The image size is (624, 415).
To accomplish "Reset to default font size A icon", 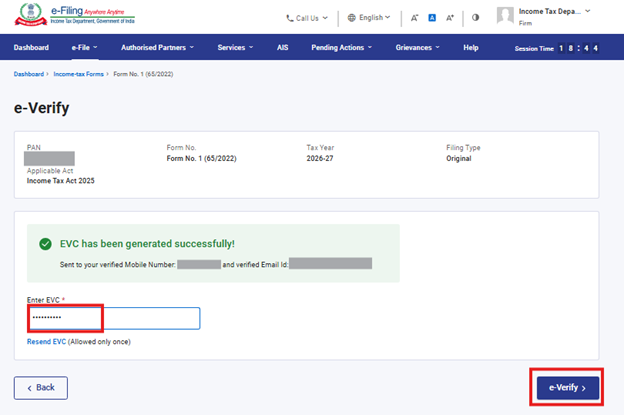I will (x=432, y=18).
